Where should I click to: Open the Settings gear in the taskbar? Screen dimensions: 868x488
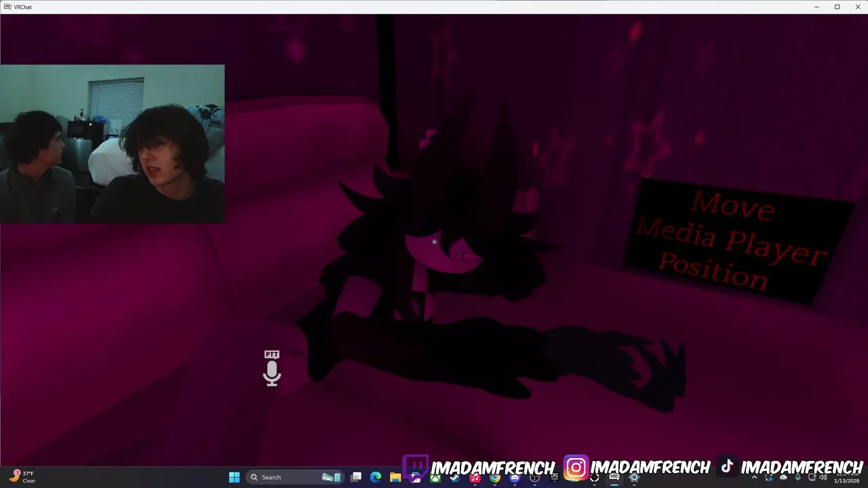[x=634, y=477]
